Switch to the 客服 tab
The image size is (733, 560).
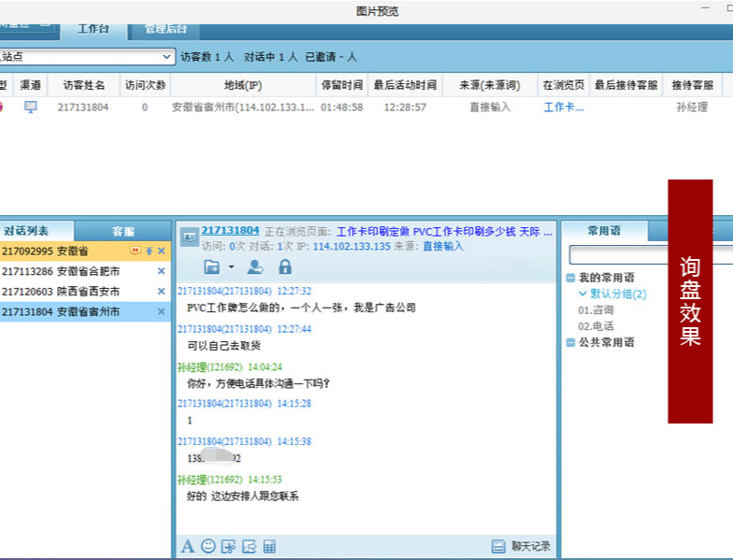[122, 231]
